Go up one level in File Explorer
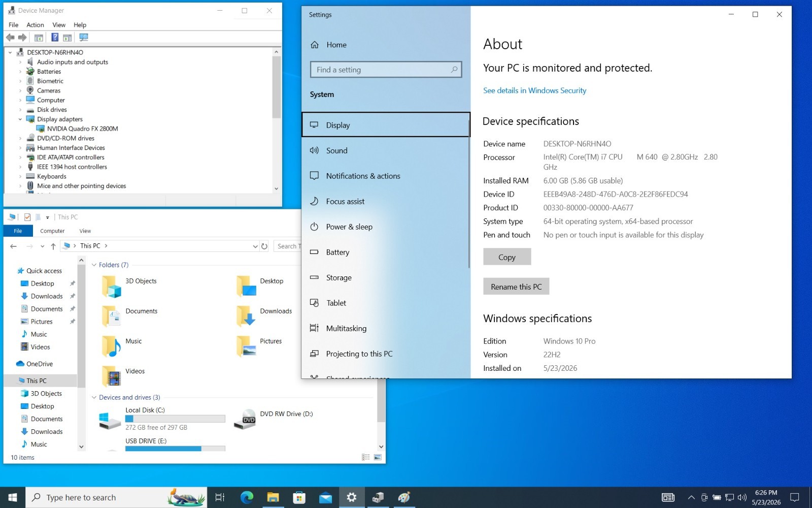812x508 pixels. point(53,246)
